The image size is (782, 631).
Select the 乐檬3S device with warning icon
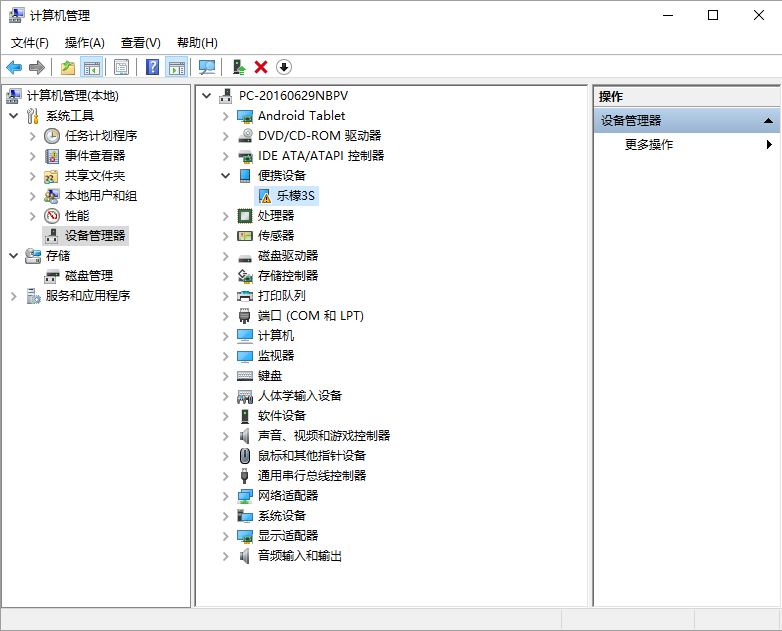click(x=287, y=196)
